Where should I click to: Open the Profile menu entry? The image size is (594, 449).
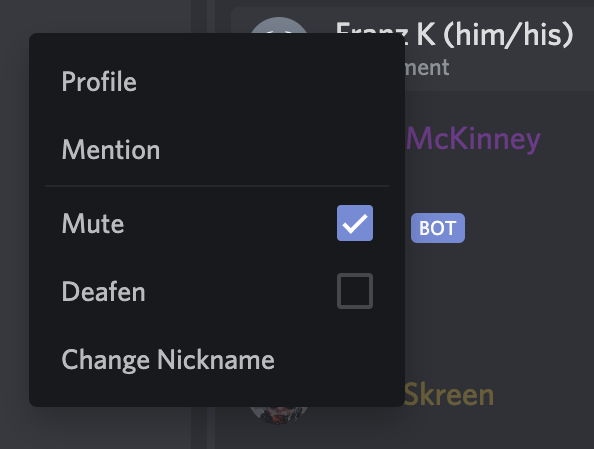pos(217,81)
